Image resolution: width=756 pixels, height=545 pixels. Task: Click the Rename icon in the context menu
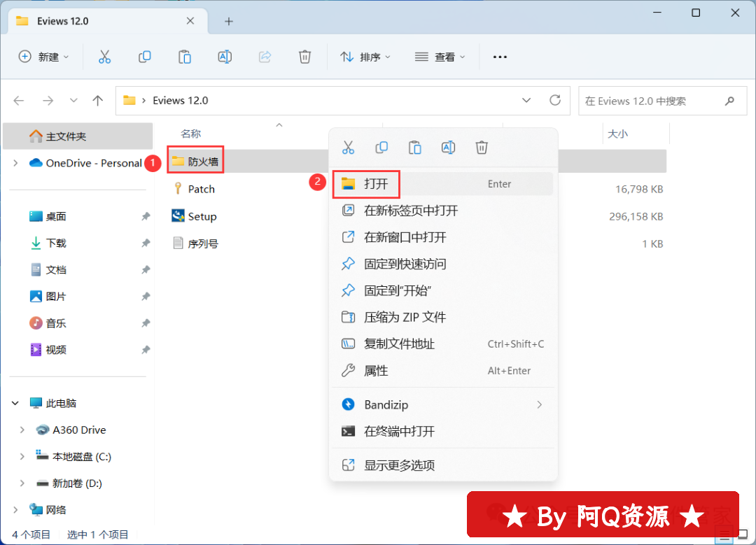pos(449,148)
